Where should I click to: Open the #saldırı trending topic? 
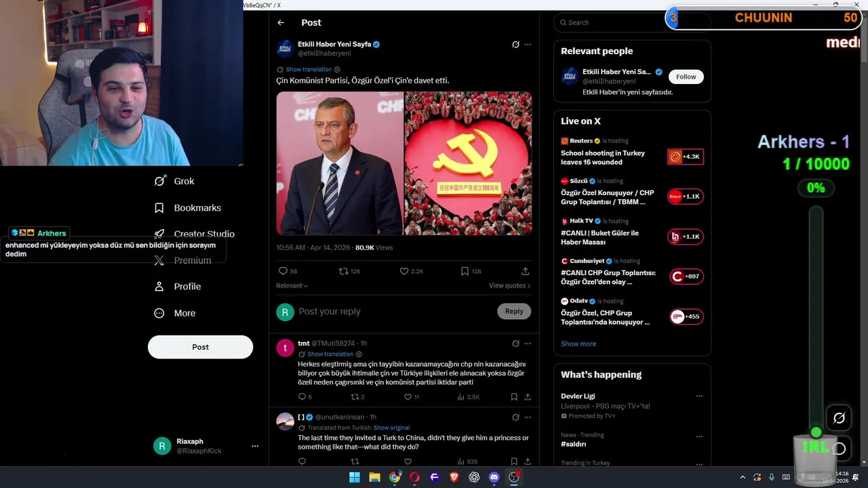574,444
